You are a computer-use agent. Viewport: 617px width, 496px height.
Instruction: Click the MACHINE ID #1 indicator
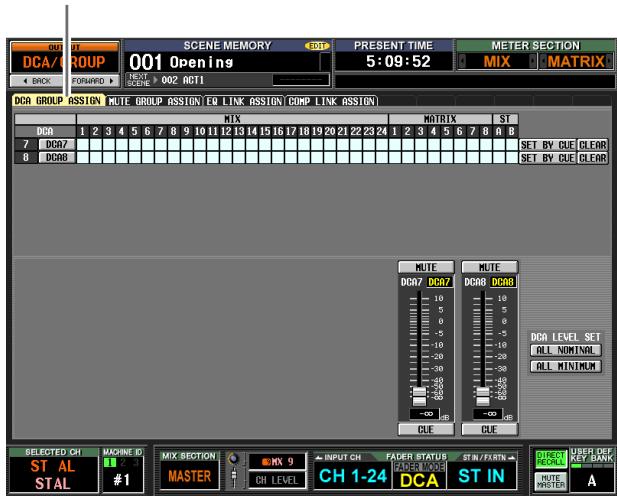tap(122, 474)
